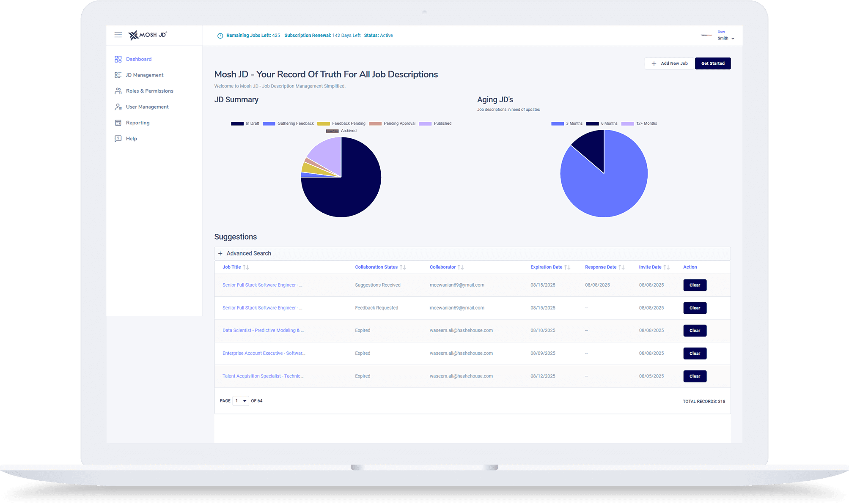Sort table by Collaboration Status column
Screen dimensions: 849x504
coord(403,267)
